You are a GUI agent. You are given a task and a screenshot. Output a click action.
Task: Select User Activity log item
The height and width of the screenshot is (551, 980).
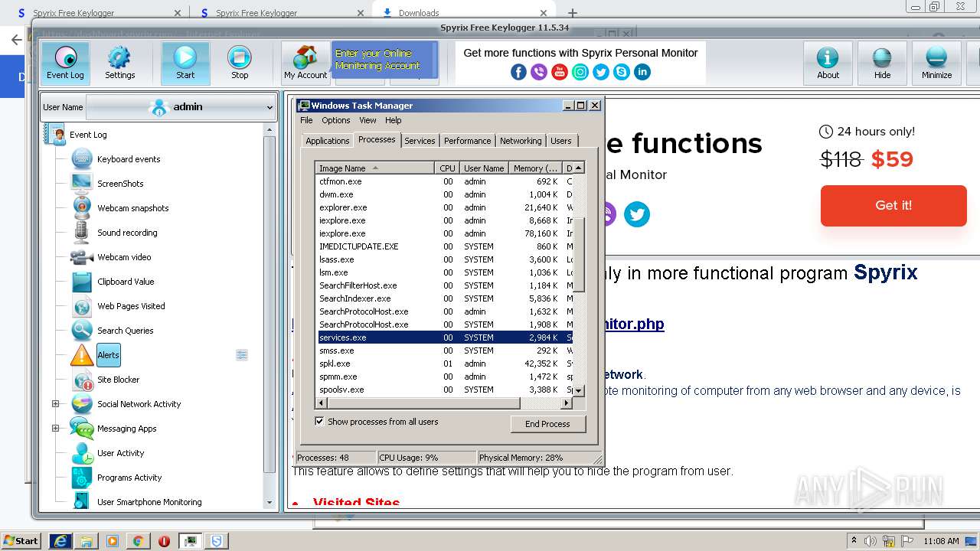coord(120,453)
